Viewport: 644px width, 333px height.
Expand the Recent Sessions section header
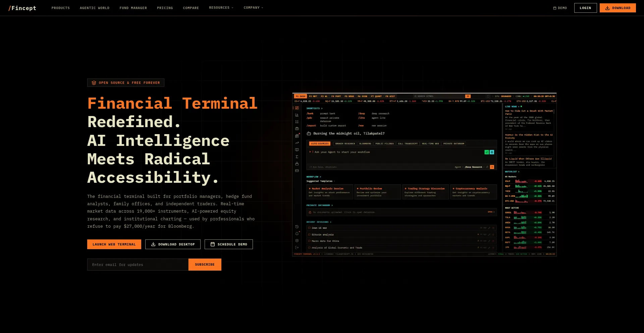click(x=319, y=222)
